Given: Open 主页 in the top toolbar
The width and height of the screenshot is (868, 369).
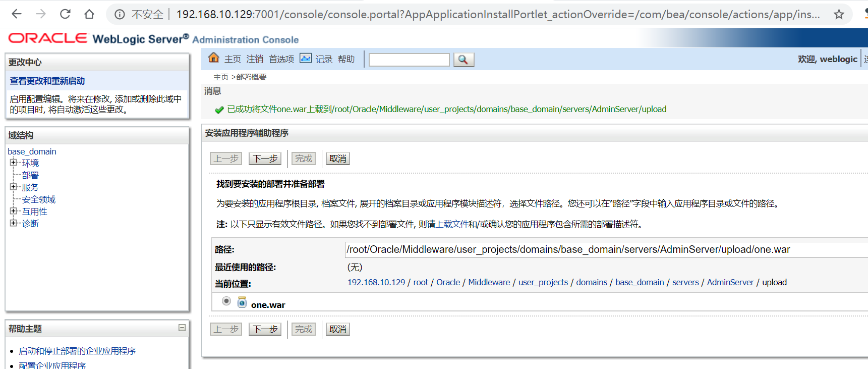Looking at the screenshot, I should click(x=233, y=59).
